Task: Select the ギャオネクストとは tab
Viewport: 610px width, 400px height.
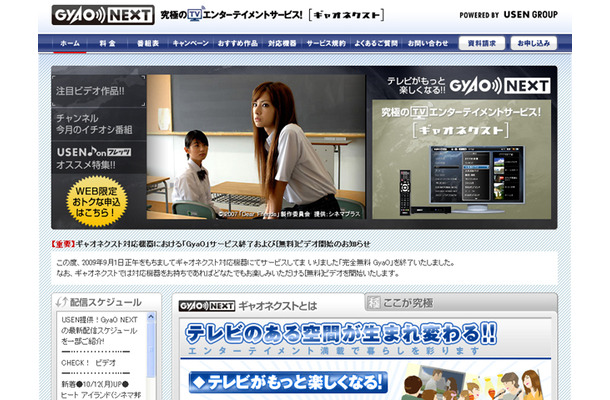Action: coord(268,306)
